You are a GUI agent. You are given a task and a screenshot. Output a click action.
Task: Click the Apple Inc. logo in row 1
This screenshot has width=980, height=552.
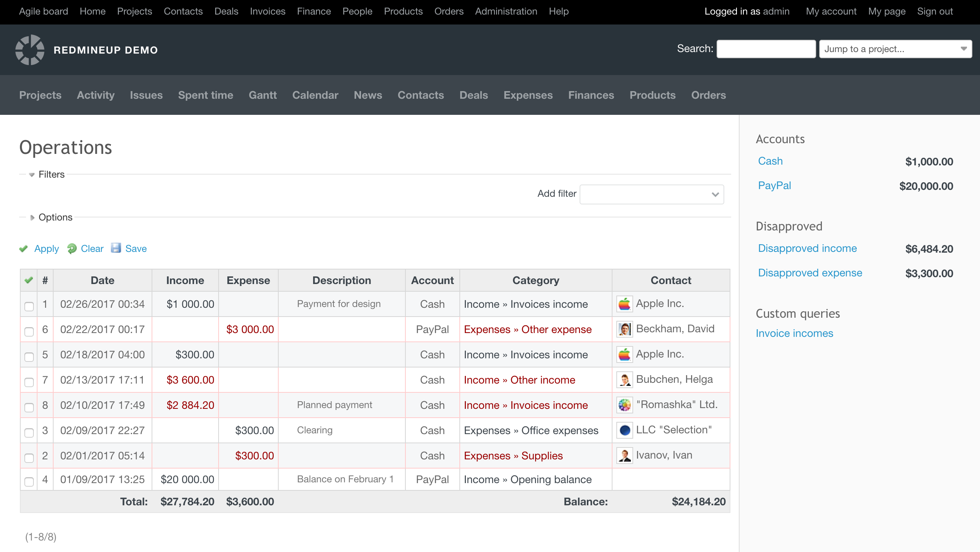(625, 304)
